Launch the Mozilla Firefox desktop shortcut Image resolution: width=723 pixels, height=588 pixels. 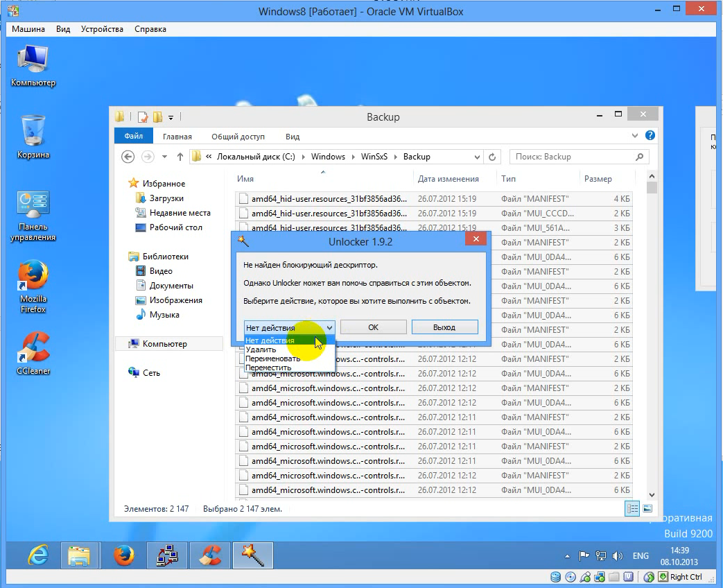pos(33,286)
